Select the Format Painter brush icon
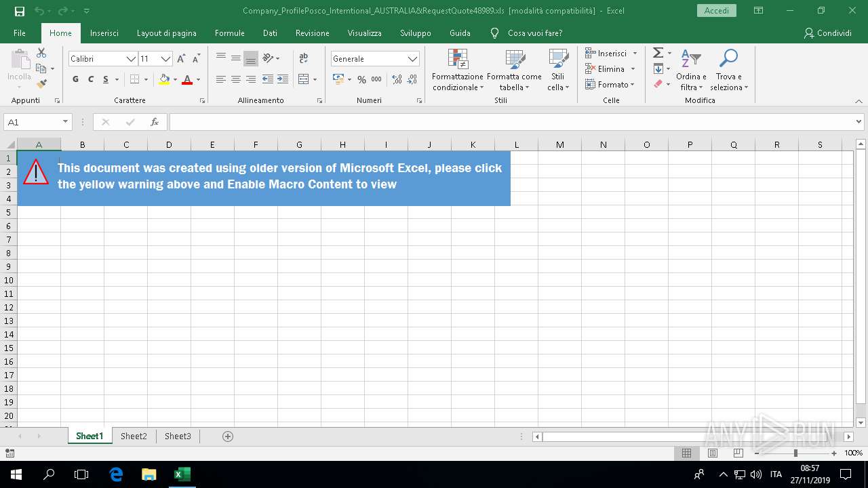This screenshot has width=868, height=488. [41, 84]
